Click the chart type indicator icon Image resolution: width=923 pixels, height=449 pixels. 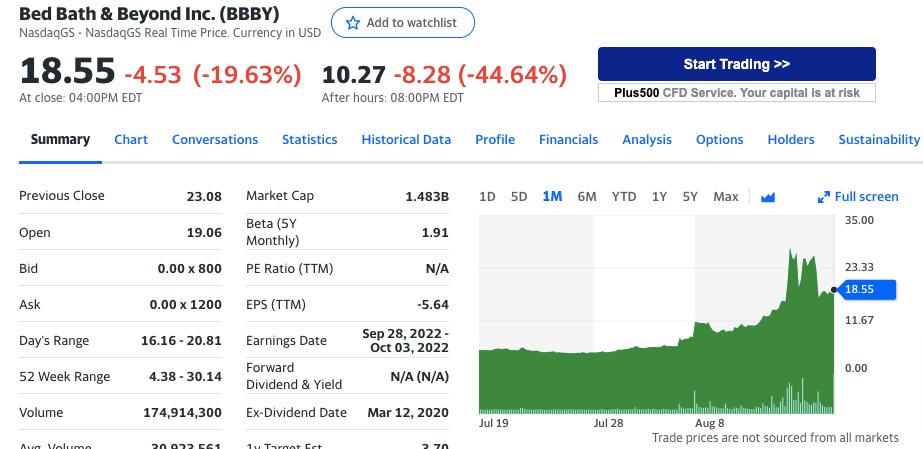click(768, 197)
